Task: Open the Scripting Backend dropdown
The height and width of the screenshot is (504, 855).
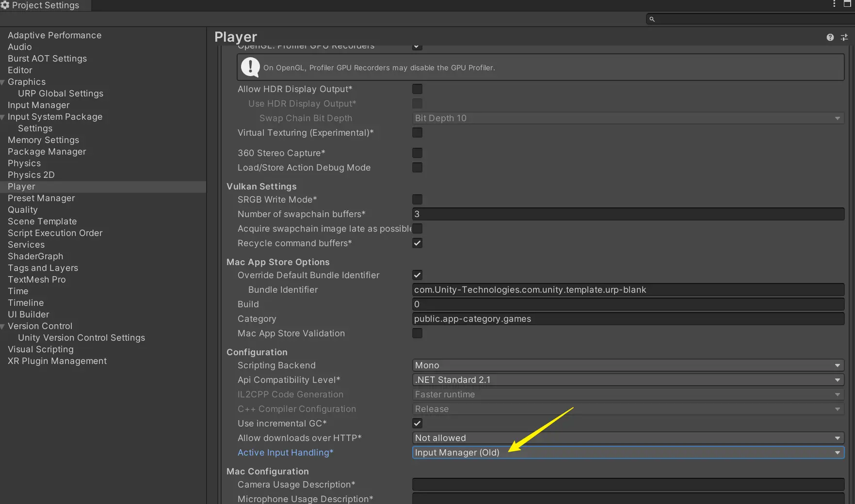Action: 628,365
